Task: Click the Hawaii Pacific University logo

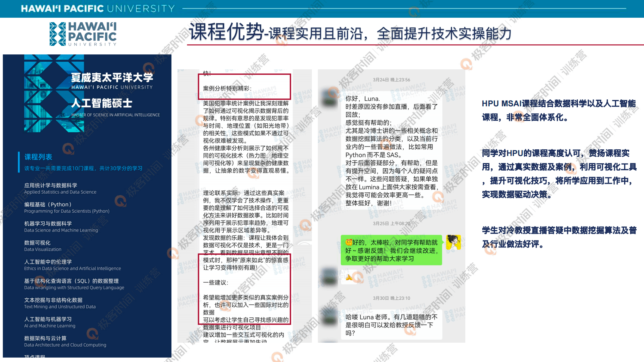Action: [83, 34]
